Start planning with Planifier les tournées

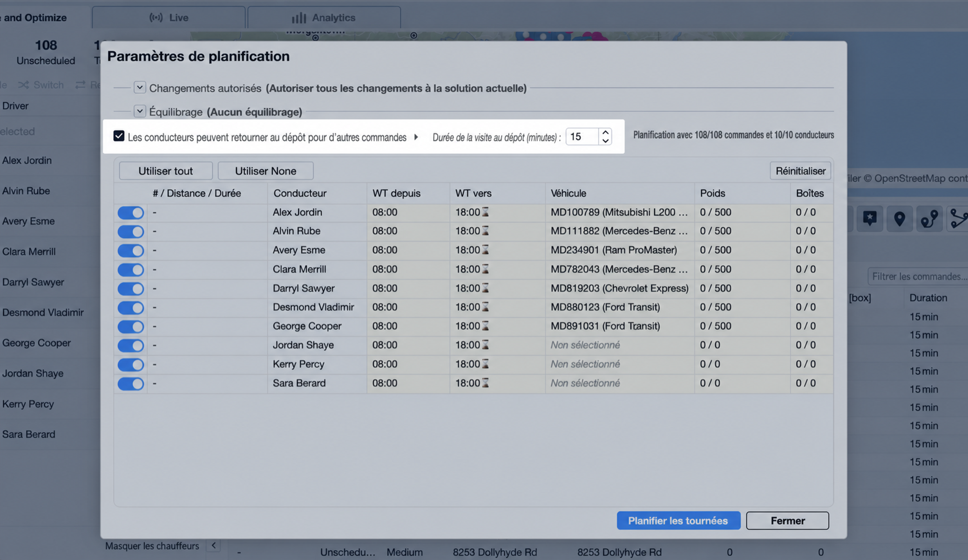coord(678,520)
